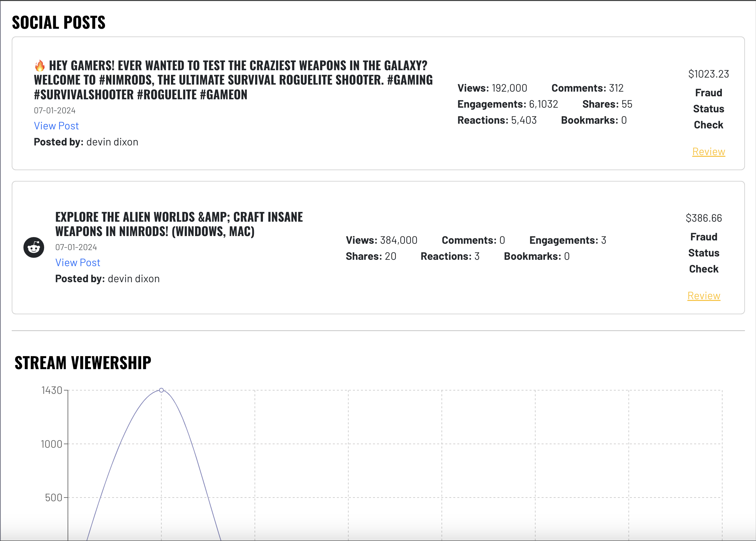This screenshot has height=541, width=756.
Task: Click Fraud Status Check on first post
Action: click(708, 109)
